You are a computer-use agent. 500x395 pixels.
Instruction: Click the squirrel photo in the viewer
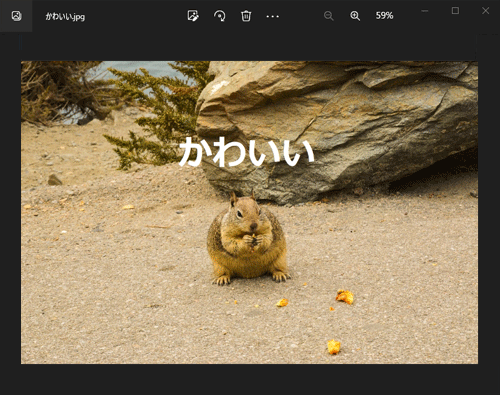coord(249,212)
